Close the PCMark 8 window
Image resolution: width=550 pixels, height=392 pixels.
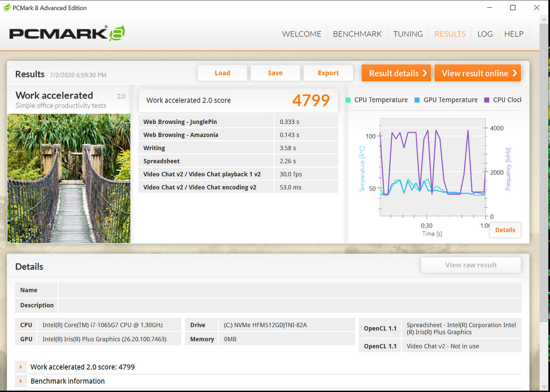[x=537, y=8]
